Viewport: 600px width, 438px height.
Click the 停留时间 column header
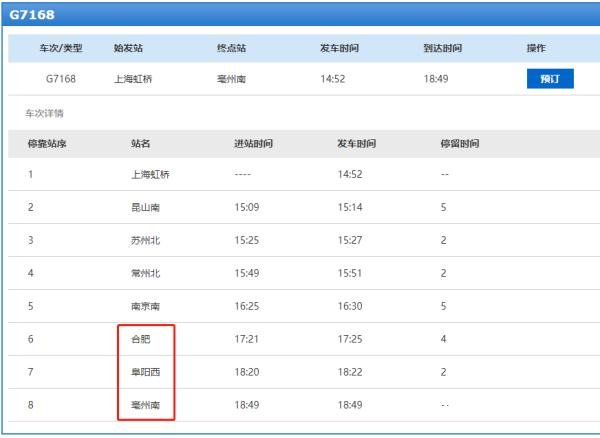click(x=459, y=144)
